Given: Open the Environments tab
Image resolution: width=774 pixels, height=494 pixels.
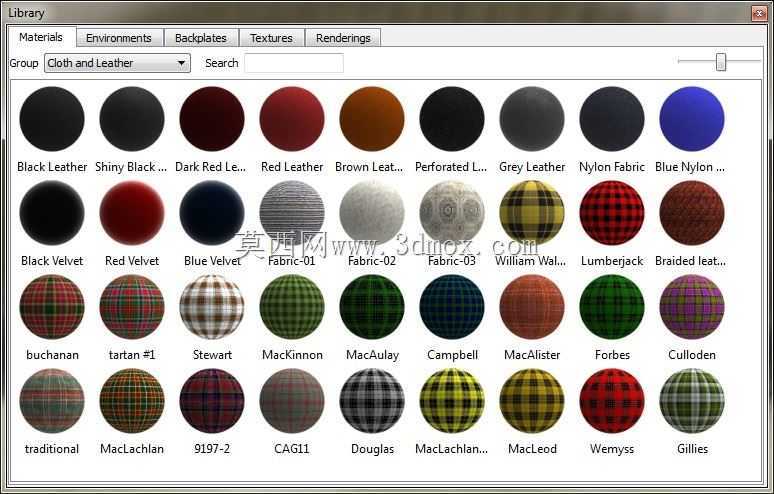Looking at the screenshot, I should pyautogui.click(x=119, y=38).
